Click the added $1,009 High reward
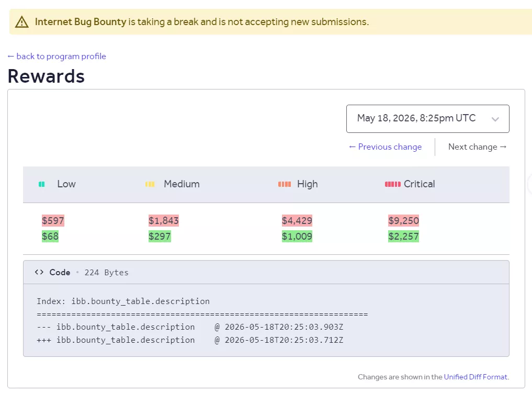This screenshot has width=532, height=393. coord(297,236)
